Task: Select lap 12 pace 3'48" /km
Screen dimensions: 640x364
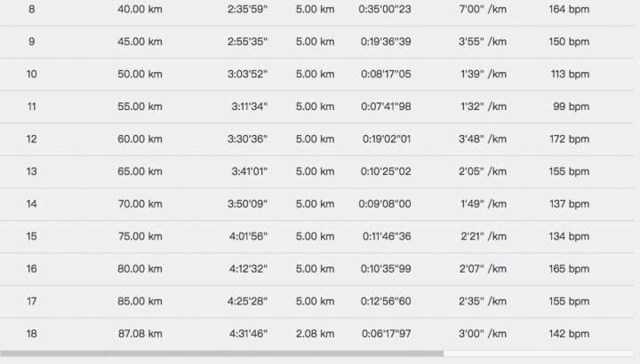Action: point(483,139)
